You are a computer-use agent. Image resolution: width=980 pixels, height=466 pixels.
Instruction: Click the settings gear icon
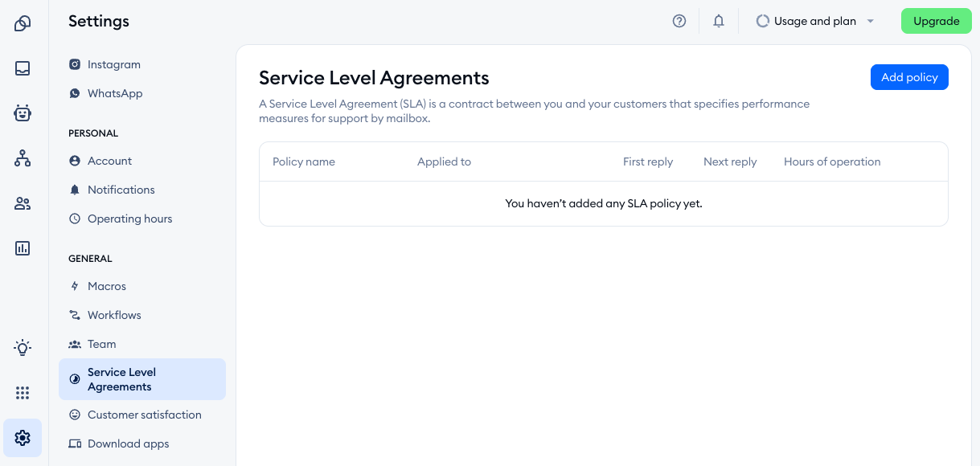(23, 438)
